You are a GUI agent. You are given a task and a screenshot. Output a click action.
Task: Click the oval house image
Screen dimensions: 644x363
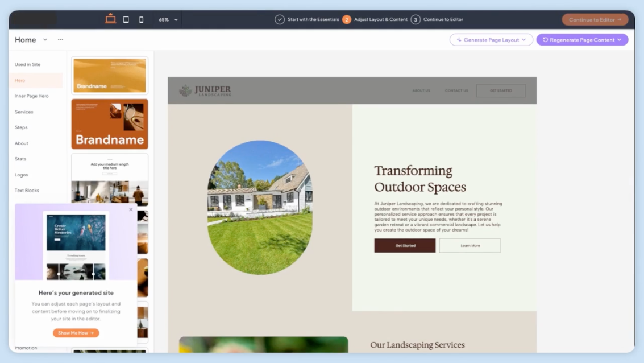click(260, 207)
